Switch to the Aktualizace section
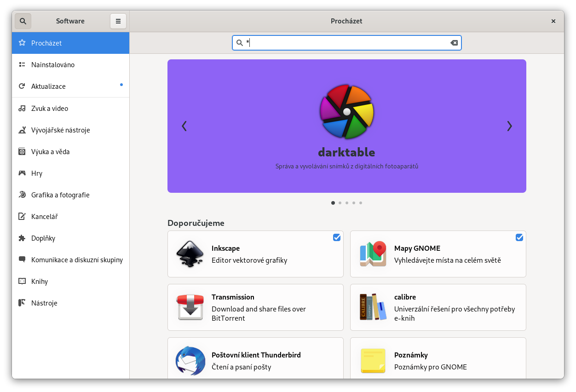Screen dimensions: 576x392 tap(48, 86)
